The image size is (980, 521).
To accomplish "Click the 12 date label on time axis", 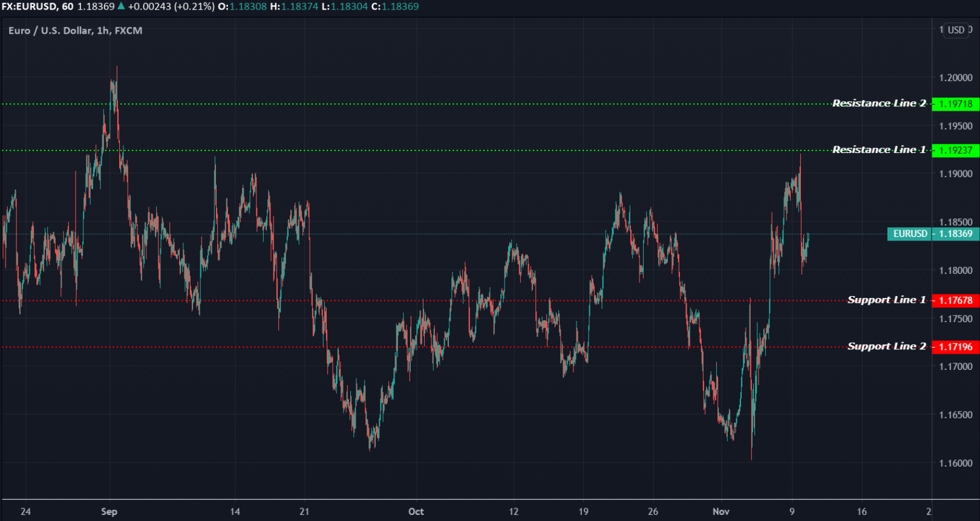I will click(514, 511).
